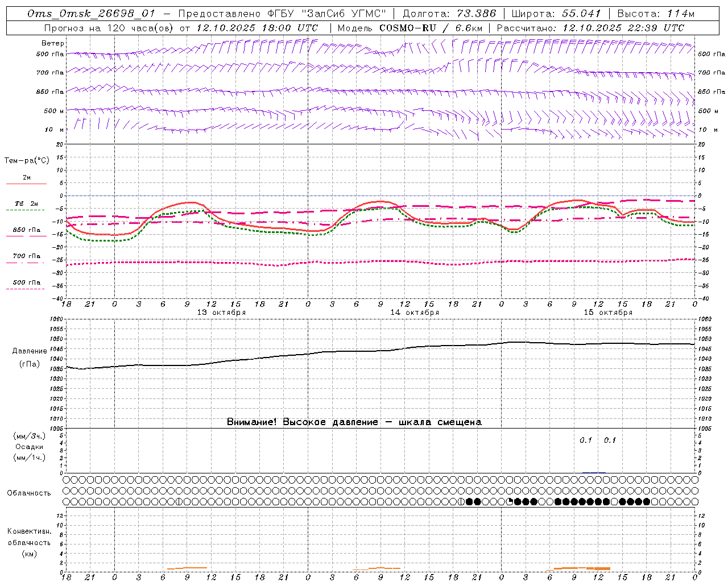Screen dimensions: 728x582
Task: Select the Осадки panel label
Action: [x=30, y=447]
